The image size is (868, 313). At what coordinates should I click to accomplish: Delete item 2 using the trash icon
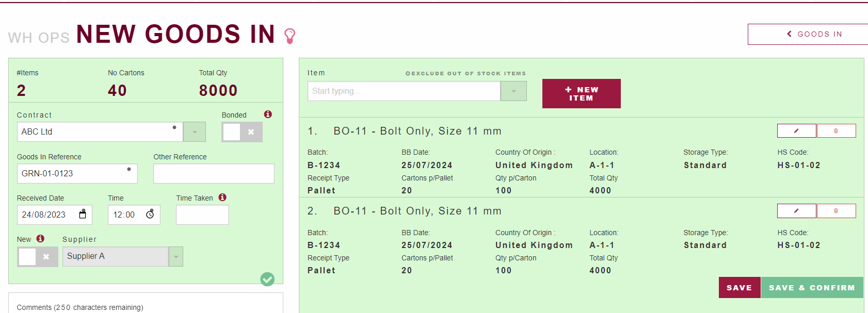click(x=836, y=211)
